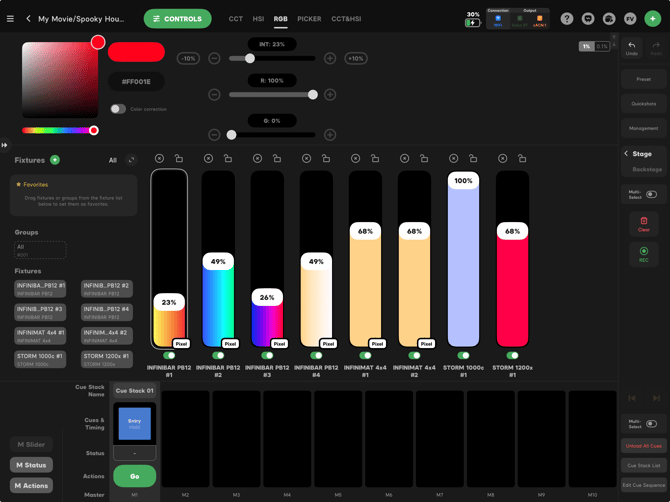The image size is (670, 502).
Task: Increase red value with plus icon
Action: pyautogui.click(x=330, y=94)
